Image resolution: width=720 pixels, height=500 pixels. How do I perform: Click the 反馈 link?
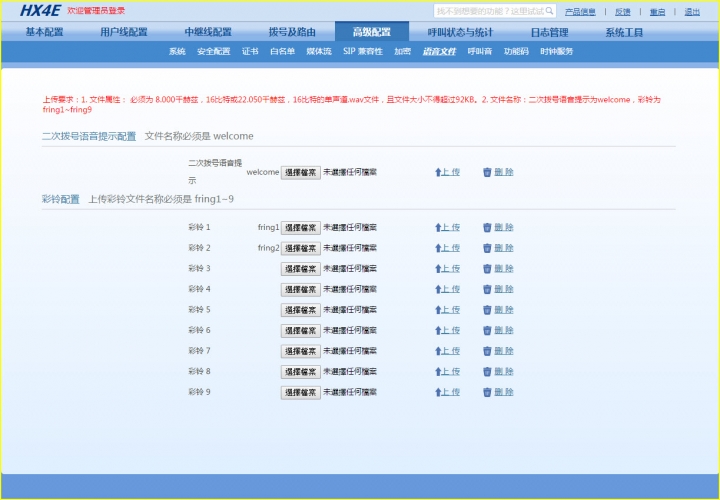point(623,12)
